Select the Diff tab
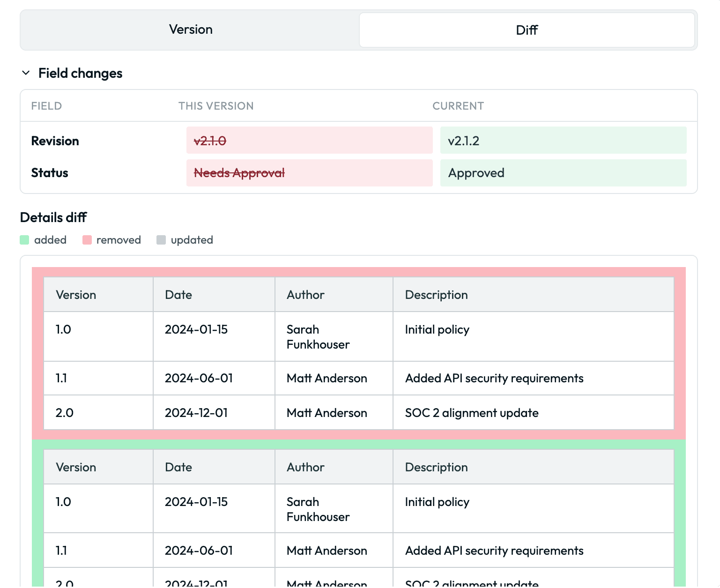The image size is (720, 588). click(527, 30)
